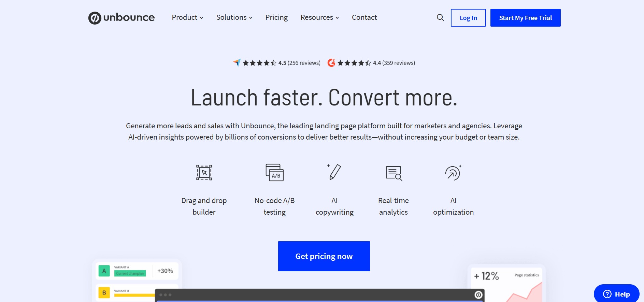This screenshot has height=302, width=644.
Task: Click the Real-time analytics label
Action: tap(393, 206)
